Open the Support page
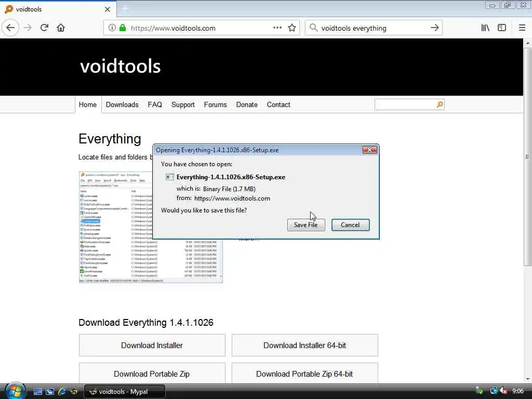The height and width of the screenshot is (399, 532). click(183, 104)
